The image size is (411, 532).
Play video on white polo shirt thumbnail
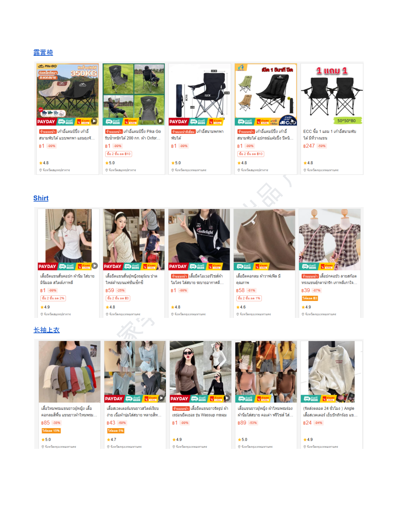95,266
